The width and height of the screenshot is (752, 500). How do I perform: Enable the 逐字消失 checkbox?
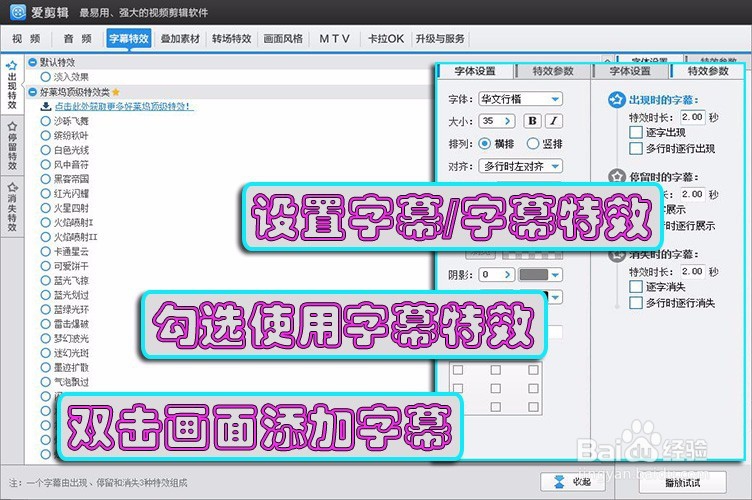pos(636,287)
